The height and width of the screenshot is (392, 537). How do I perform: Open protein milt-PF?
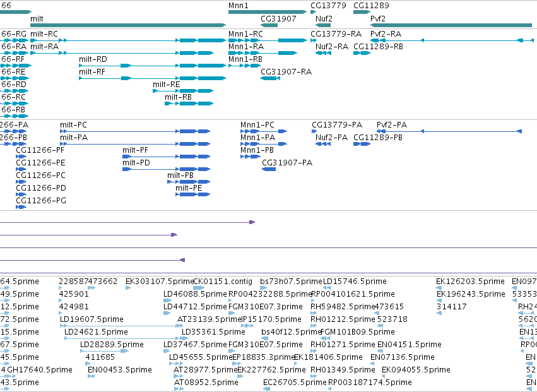point(135,150)
